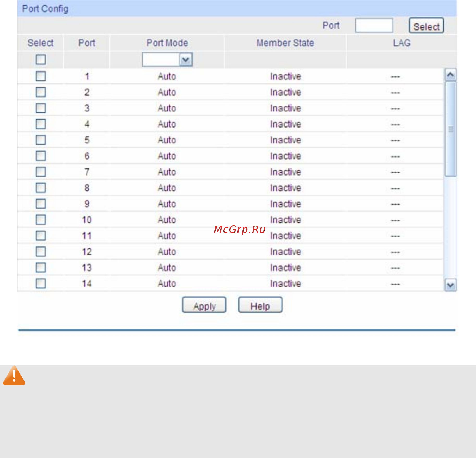Image resolution: width=476 pixels, height=458 pixels.
Task: Click the scrollbar up arrow
Action: [x=450, y=75]
